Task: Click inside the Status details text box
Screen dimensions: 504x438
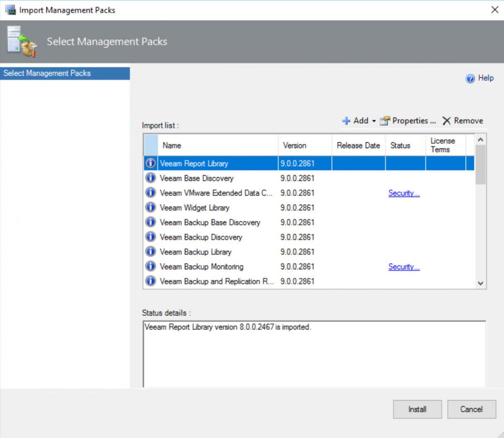Action: 315,354
